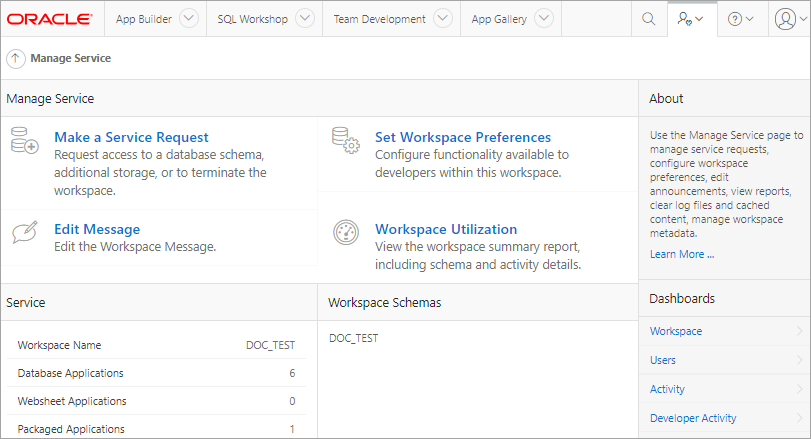Open the Developer Activity dashboard
This screenshot has width=811, height=439.
pos(693,418)
